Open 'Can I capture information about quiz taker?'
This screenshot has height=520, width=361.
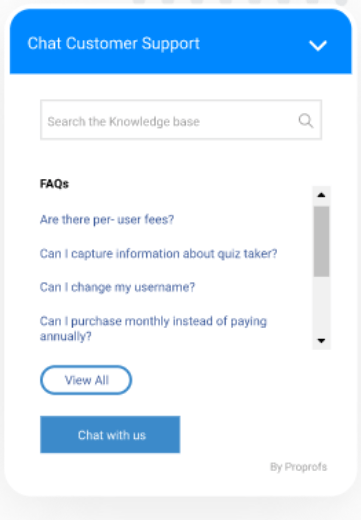(158, 254)
